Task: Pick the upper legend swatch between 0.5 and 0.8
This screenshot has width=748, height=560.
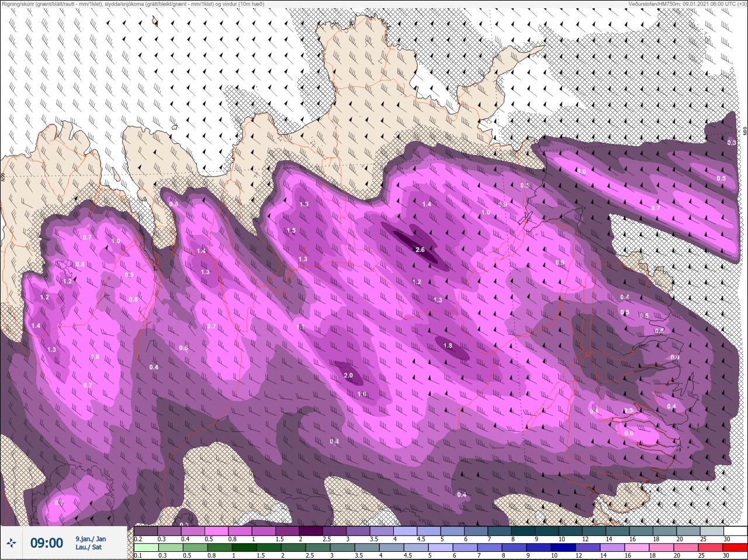Action: tap(216, 531)
